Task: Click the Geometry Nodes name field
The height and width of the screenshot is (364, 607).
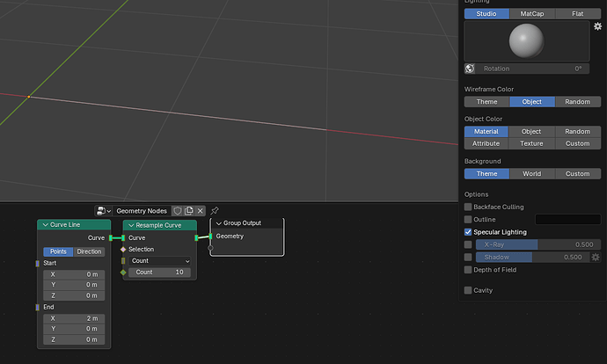Action: click(142, 211)
